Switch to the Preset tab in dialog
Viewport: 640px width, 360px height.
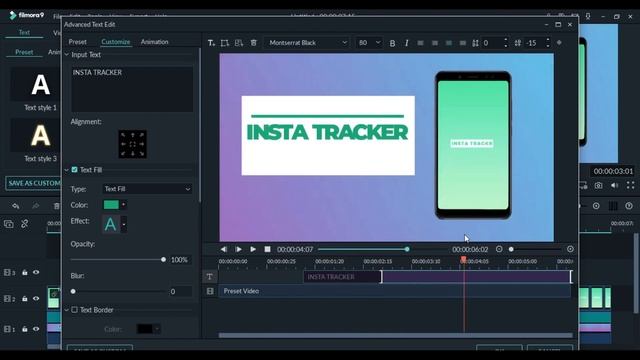[78, 42]
